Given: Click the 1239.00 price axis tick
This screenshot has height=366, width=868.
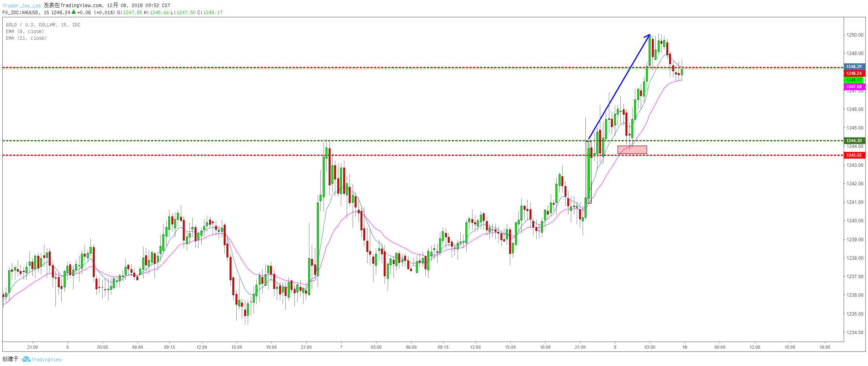Looking at the screenshot, I should click(x=855, y=239).
